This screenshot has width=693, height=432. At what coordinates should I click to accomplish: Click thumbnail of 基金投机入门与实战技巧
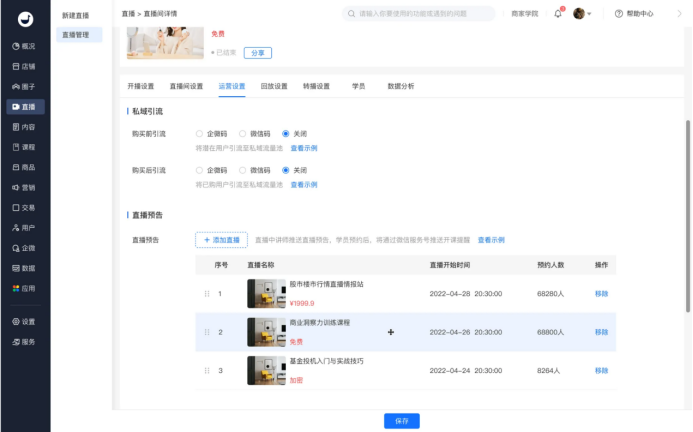(x=267, y=371)
